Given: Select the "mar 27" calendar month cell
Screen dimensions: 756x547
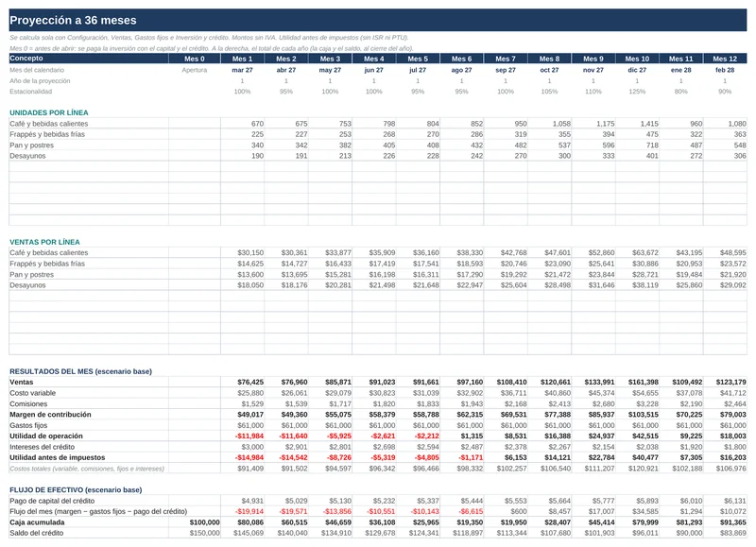Looking at the screenshot, I should [x=242, y=70].
